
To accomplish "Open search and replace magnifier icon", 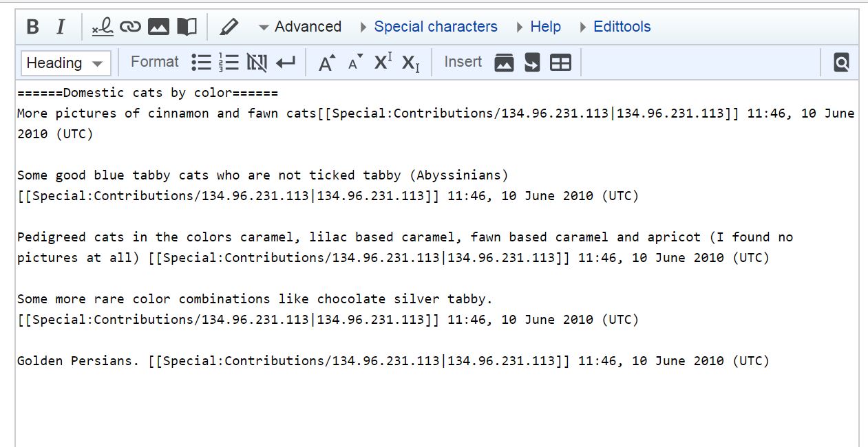I will (841, 63).
